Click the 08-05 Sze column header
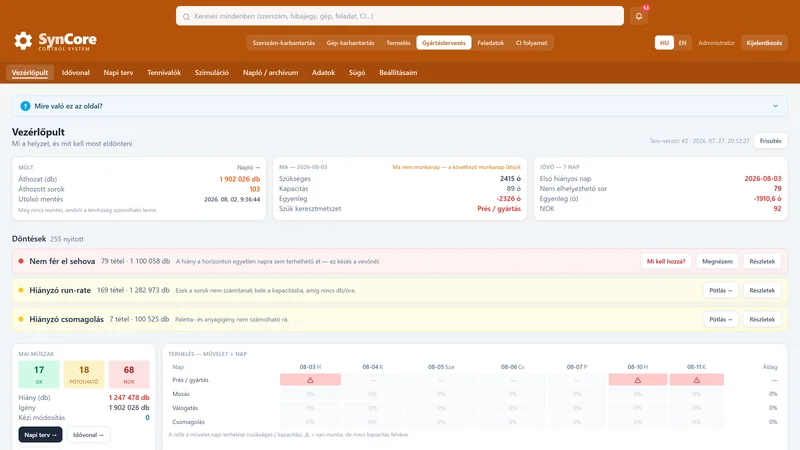This screenshot has width=800, height=450. (x=441, y=367)
